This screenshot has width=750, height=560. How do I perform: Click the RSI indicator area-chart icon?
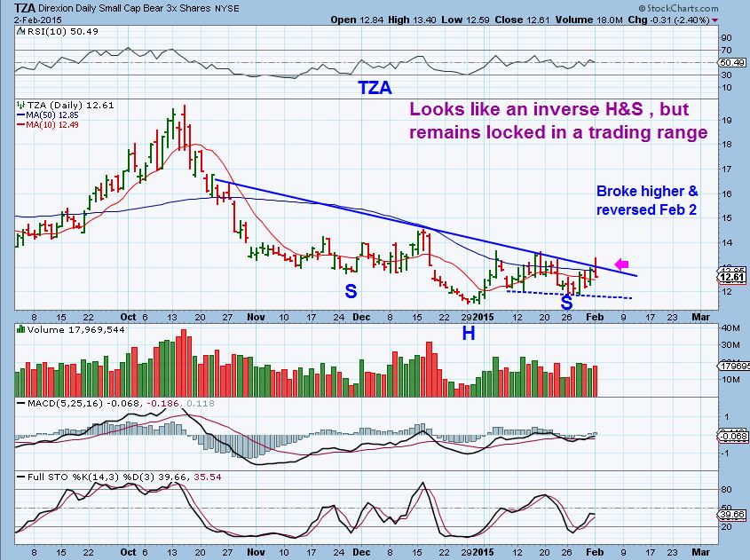pos(20,32)
